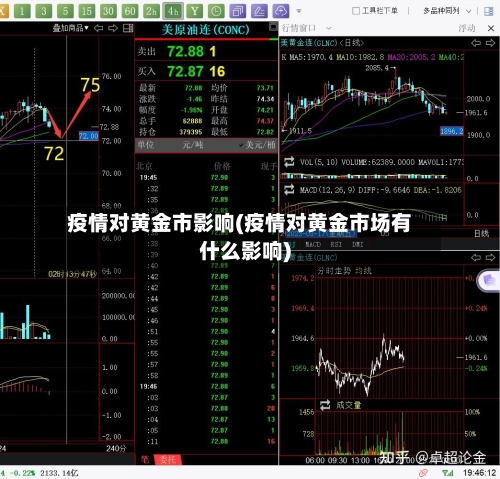Click the 总手 62888 value
Image resolution: width=500 pixels, height=479 pixels.
coord(192,121)
